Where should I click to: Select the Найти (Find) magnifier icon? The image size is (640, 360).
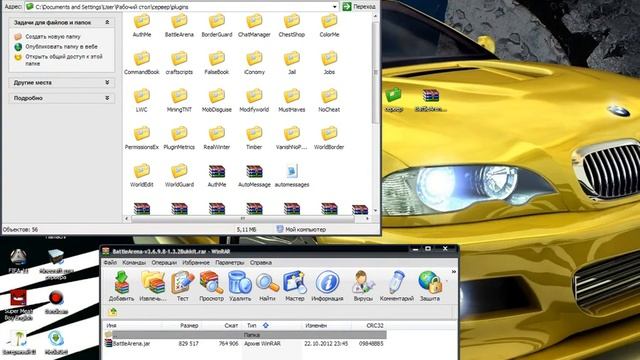(267, 286)
